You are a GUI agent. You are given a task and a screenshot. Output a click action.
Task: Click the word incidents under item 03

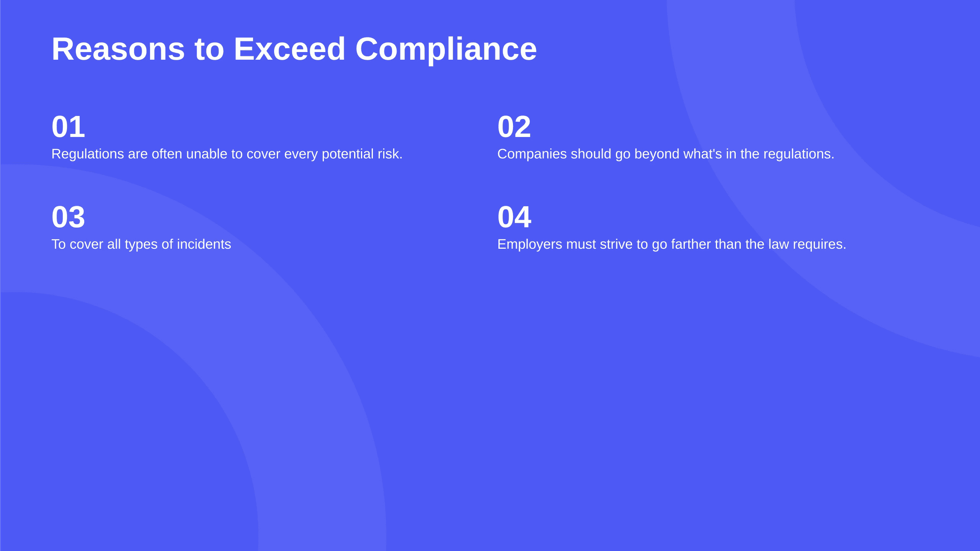tap(204, 244)
